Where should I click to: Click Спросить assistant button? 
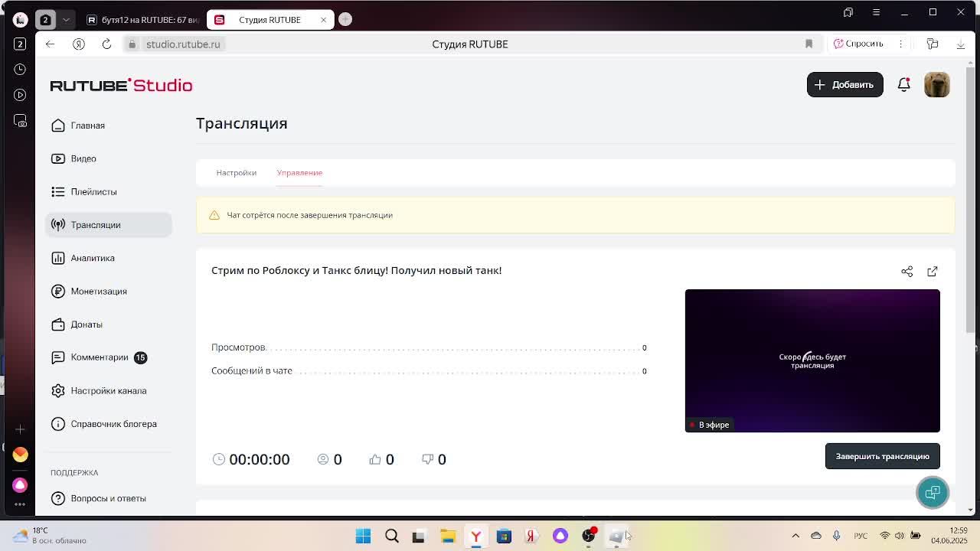[858, 44]
